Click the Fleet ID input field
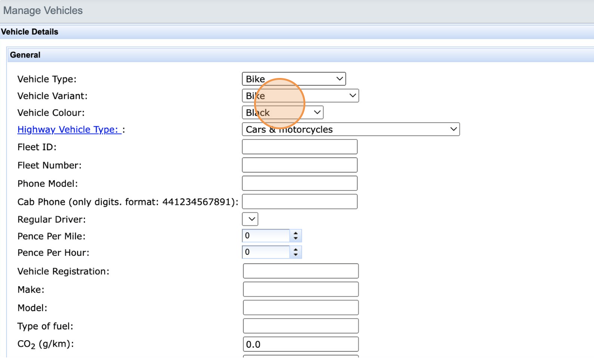 [299, 147]
